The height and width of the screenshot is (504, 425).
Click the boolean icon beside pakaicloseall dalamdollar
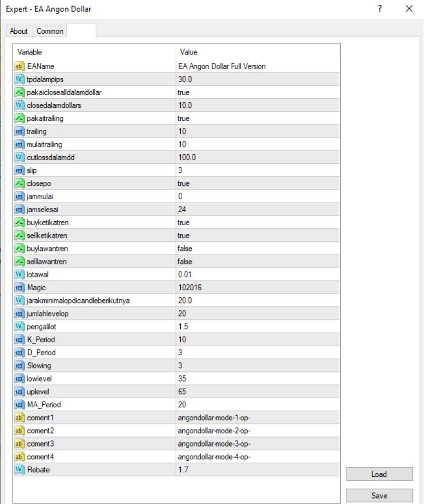pos(19,92)
